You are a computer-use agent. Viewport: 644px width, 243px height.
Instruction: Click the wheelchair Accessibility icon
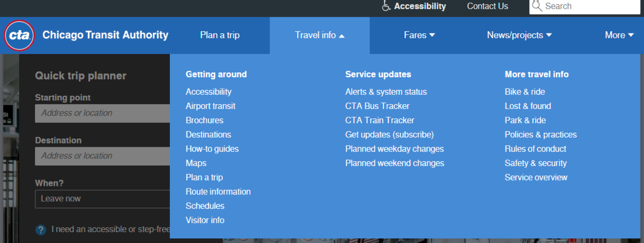point(385,6)
